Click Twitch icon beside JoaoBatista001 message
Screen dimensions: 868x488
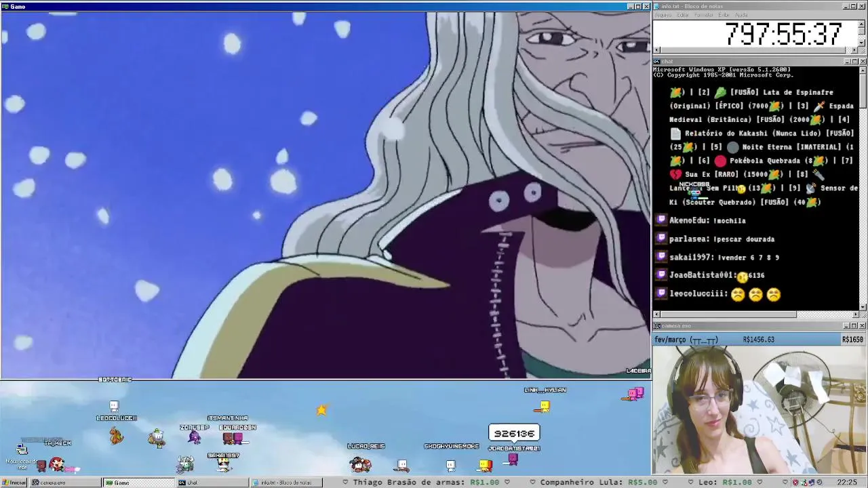tap(662, 275)
